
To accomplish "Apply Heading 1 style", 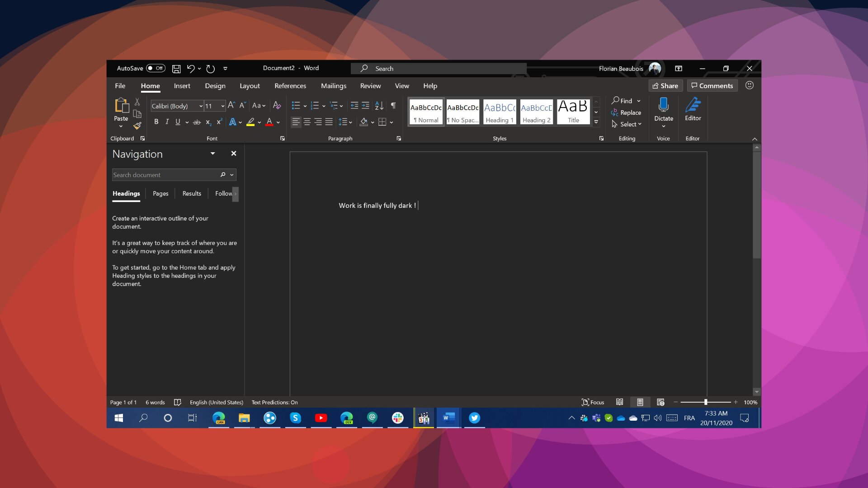I will click(500, 112).
